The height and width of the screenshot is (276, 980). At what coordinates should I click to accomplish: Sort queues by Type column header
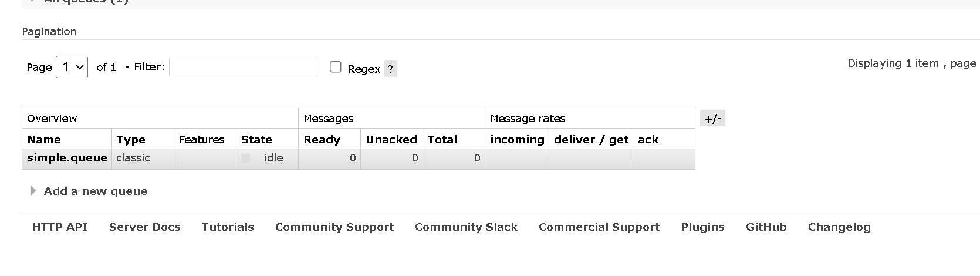[x=131, y=139]
